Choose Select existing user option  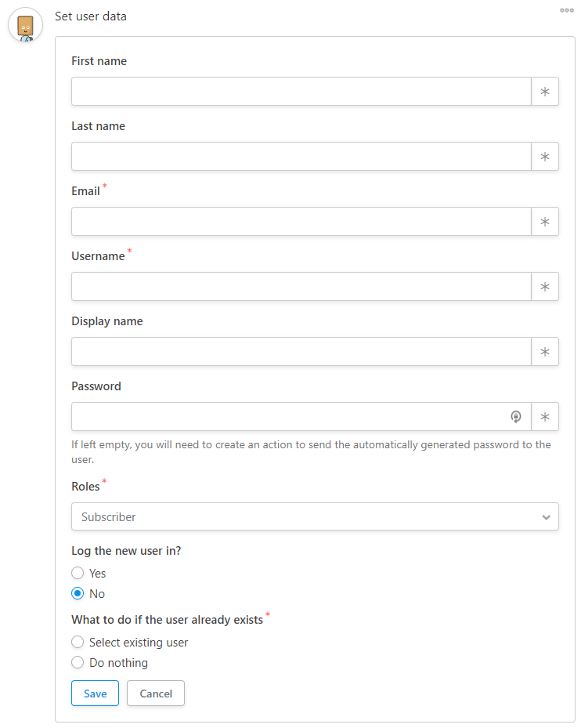(78, 642)
